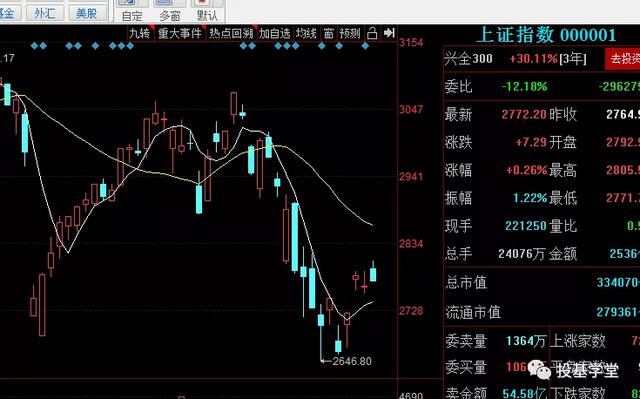Click 加自选 to add to watchlist

tap(275, 33)
